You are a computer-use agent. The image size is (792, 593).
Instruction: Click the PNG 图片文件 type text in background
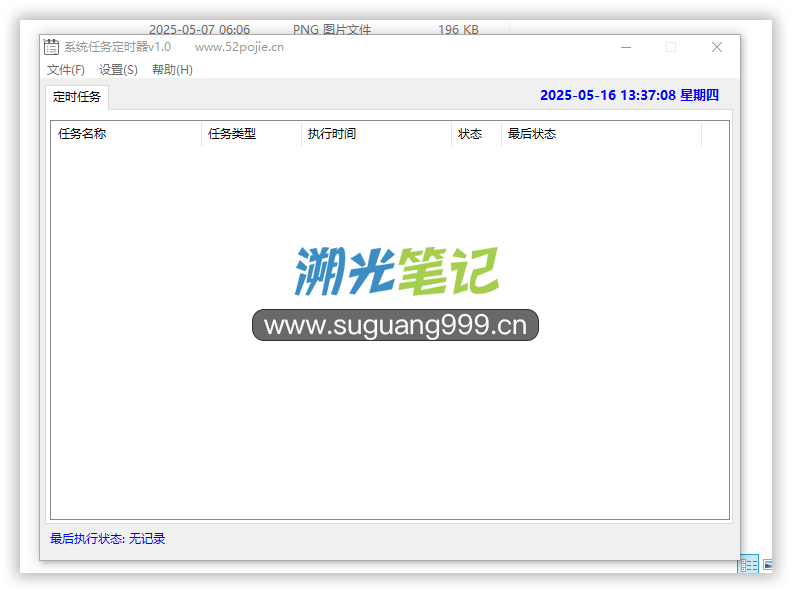coord(332,30)
